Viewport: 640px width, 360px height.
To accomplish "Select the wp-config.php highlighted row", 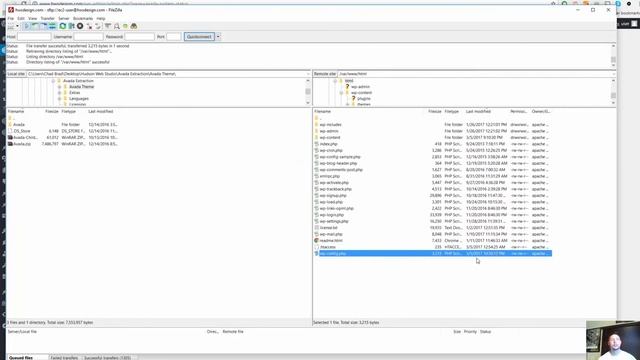I will [x=433, y=253].
